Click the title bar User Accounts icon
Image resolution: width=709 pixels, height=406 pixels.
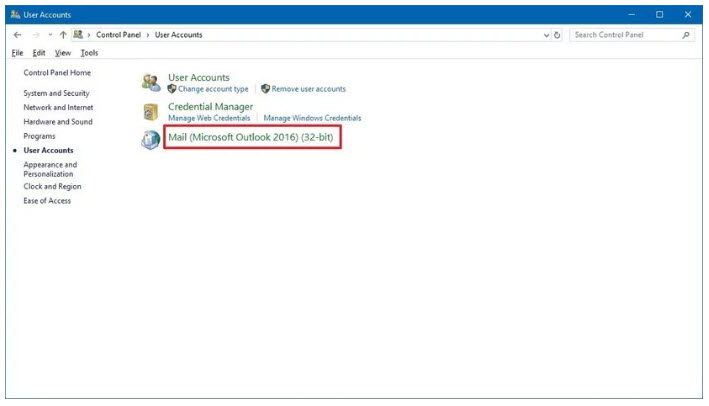15,14
